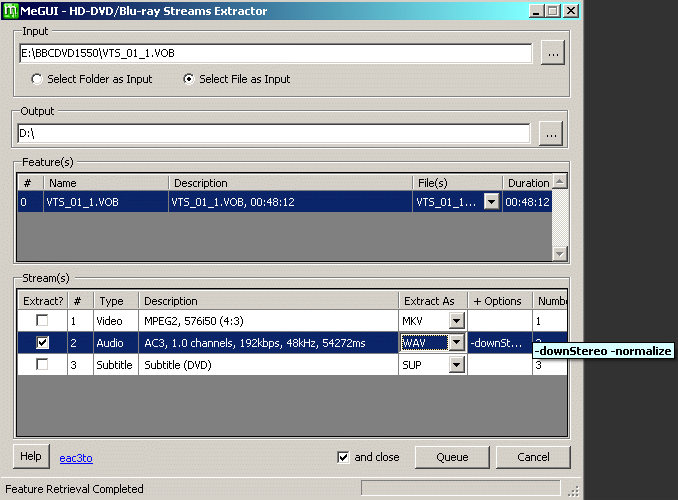Click the empty options cell for Video stream

click(499, 321)
